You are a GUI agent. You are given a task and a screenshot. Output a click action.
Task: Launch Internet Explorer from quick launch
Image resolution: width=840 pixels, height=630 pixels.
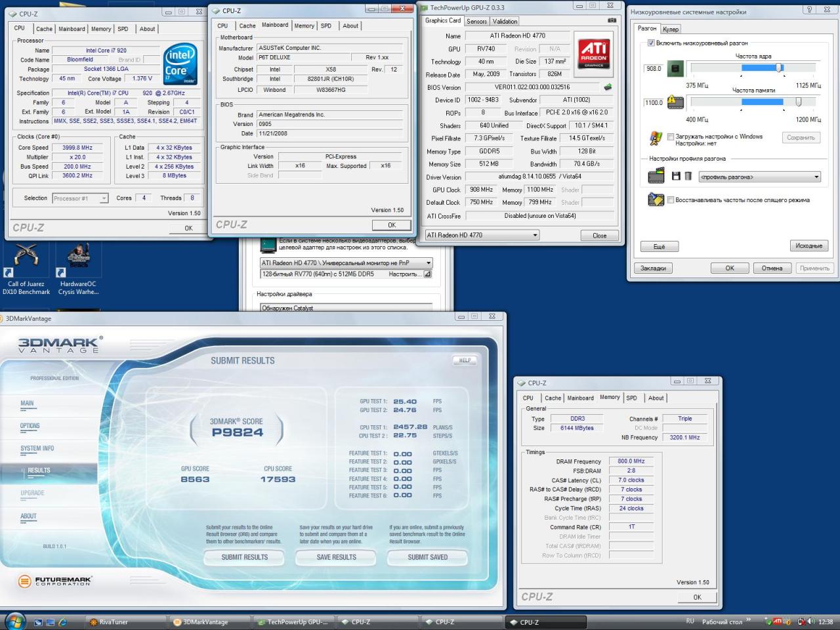(62, 621)
